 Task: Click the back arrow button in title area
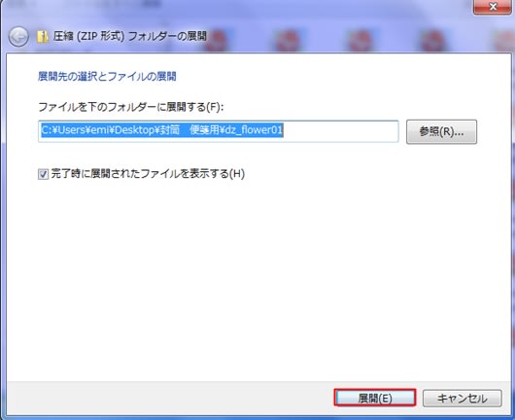(x=18, y=37)
